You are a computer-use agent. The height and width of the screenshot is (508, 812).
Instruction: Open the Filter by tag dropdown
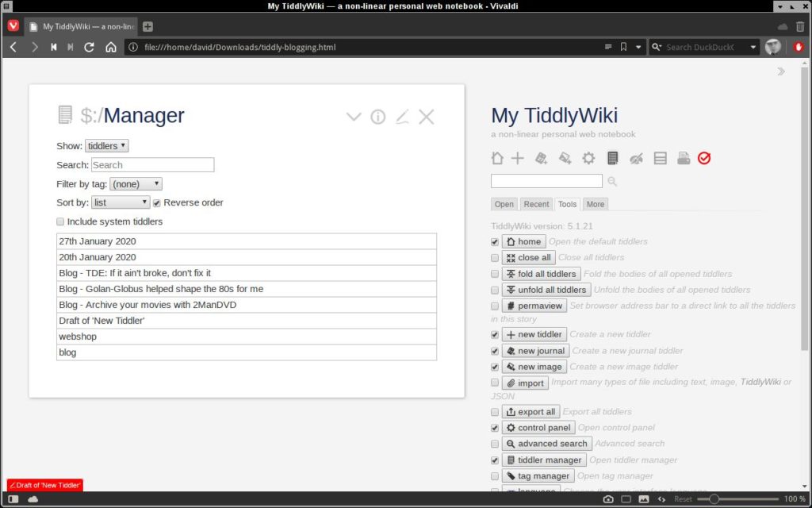pyautogui.click(x=136, y=184)
